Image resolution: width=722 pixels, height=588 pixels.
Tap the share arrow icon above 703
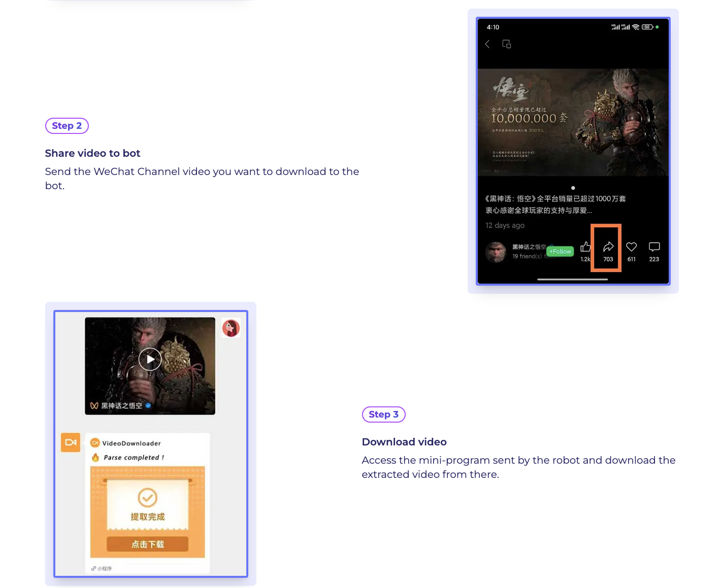[608, 247]
